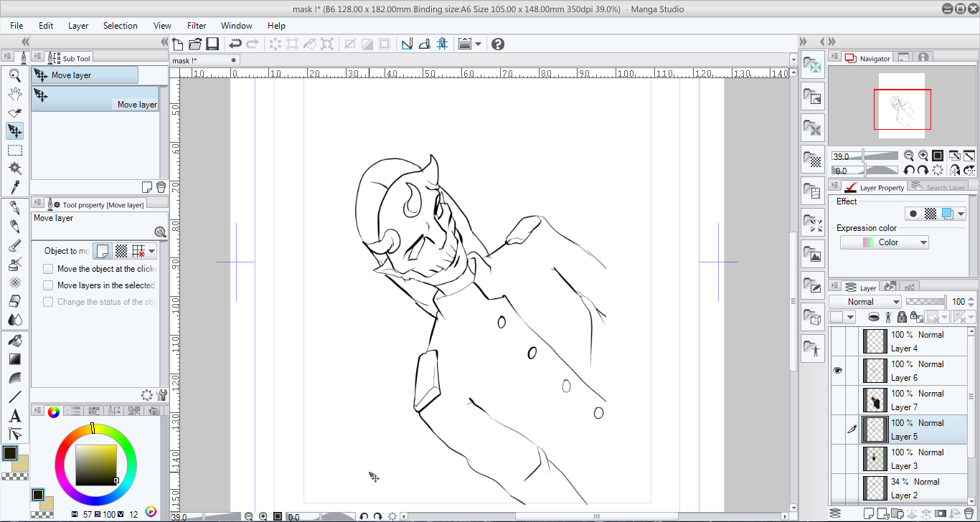Flip horizontally in the Navigator panel
Screen dimensions: 980x522
tap(954, 171)
